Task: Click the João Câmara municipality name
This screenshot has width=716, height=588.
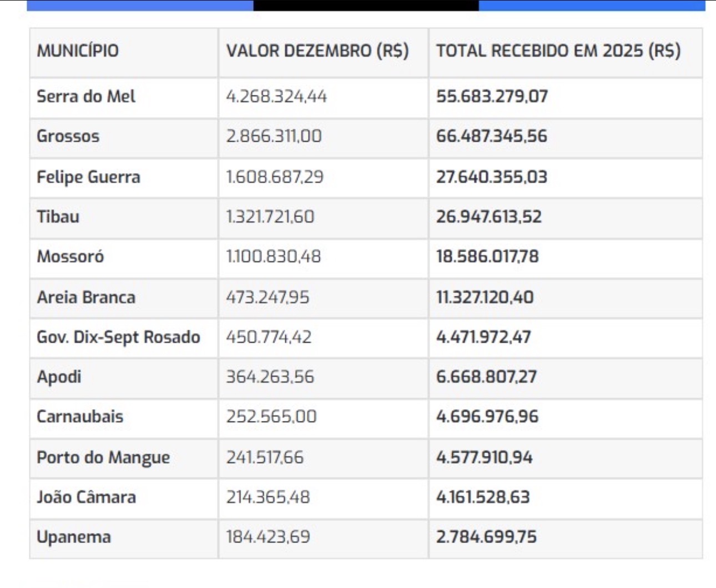Action: [x=86, y=497]
